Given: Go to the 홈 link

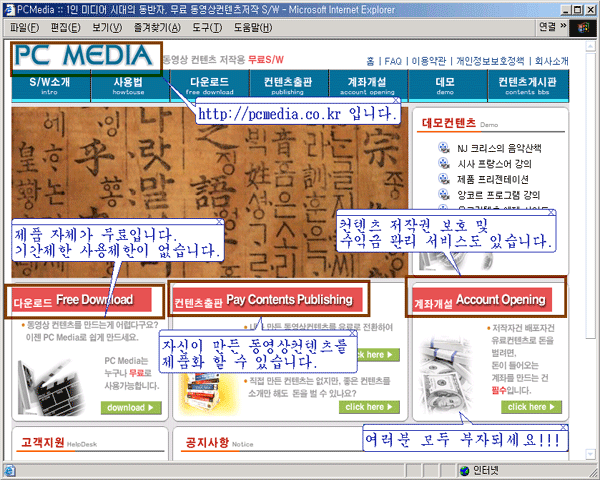Looking at the screenshot, I should tap(370, 61).
